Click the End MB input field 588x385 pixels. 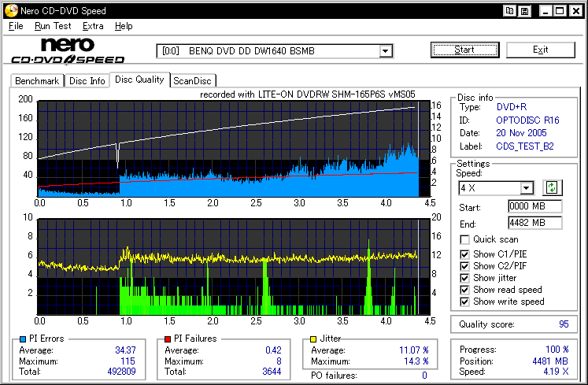[534, 223]
